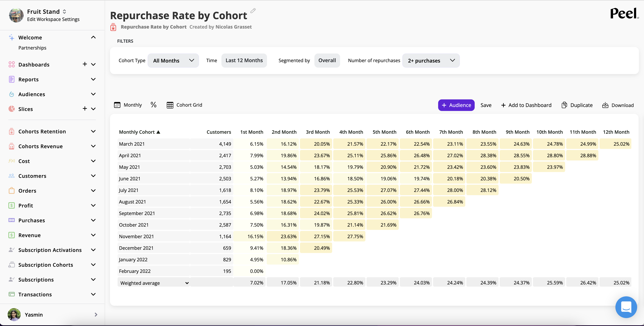Click Add to Dashboard
The height and width of the screenshot is (326, 644).
pyautogui.click(x=526, y=105)
